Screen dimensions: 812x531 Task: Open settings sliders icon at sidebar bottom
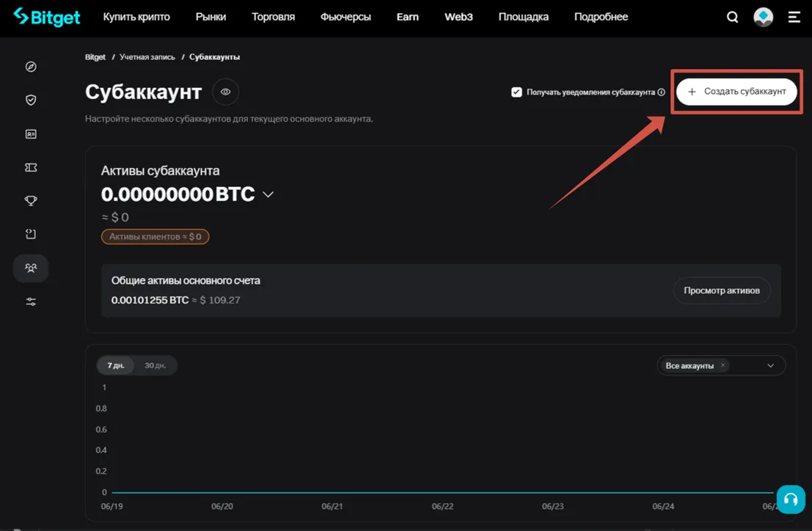pos(30,301)
